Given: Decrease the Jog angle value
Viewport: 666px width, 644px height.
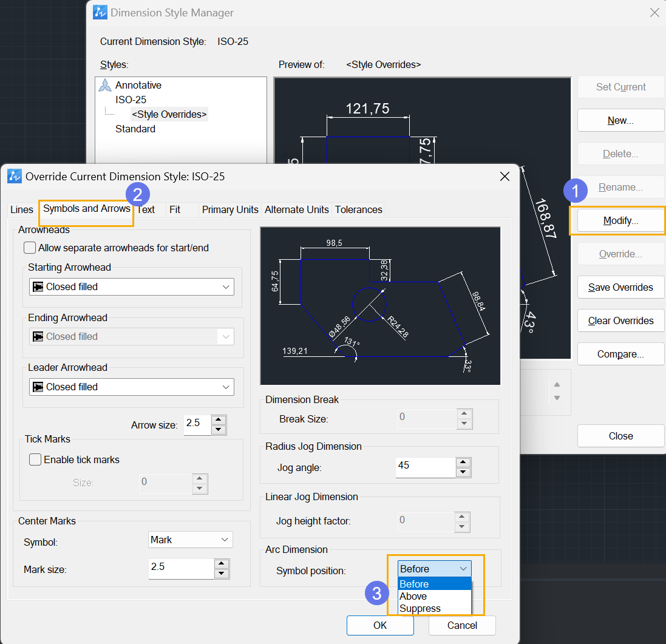Looking at the screenshot, I should click(x=463, y=472).
